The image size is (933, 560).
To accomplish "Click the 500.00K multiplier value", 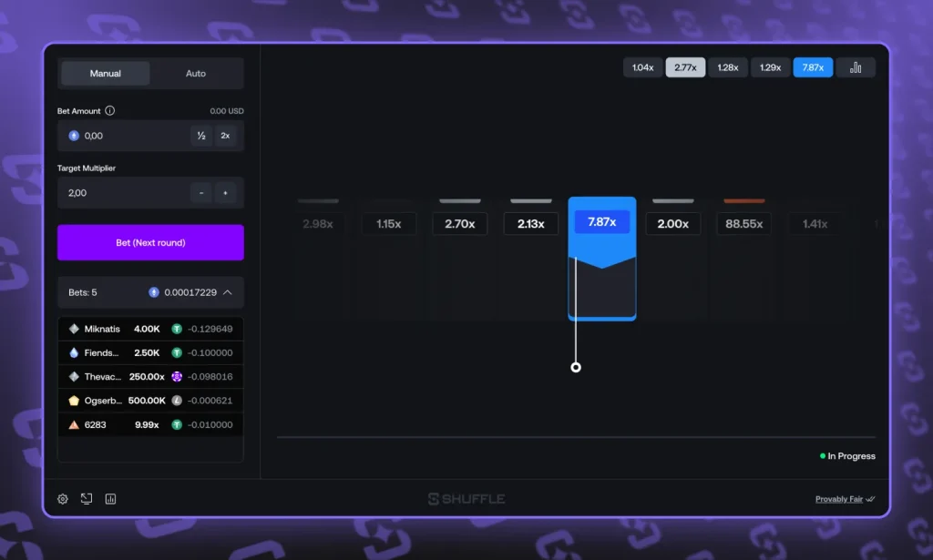I will [147, 401].
